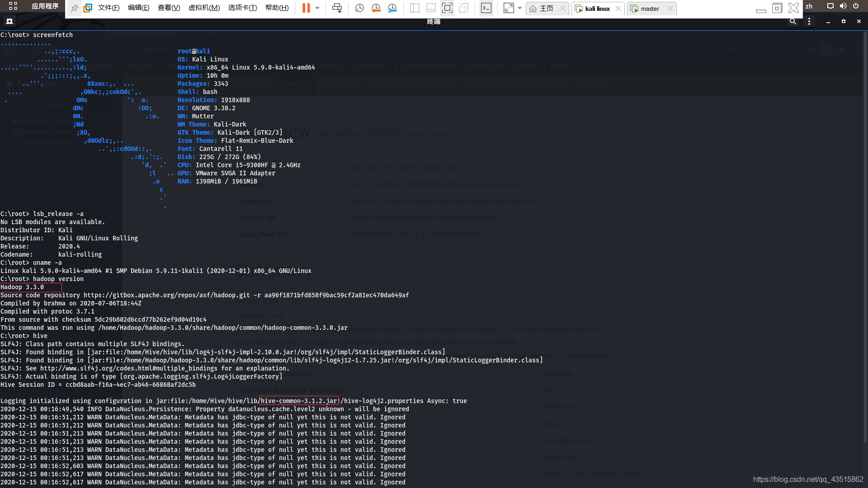Screen dimensions: 868x488
Task: Toggle the thumbnail bar view icon
Action: [431, 8]
